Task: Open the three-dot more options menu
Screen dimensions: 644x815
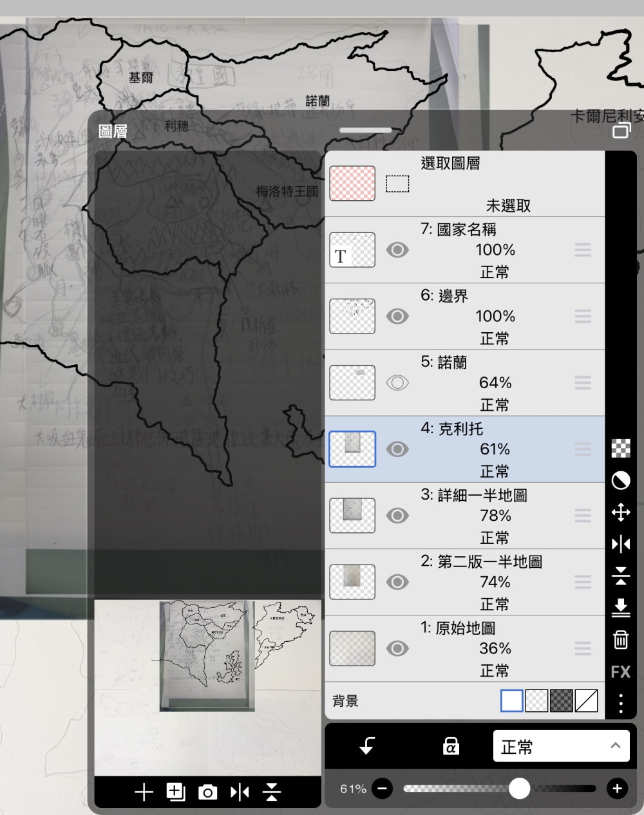Action: 621,703
